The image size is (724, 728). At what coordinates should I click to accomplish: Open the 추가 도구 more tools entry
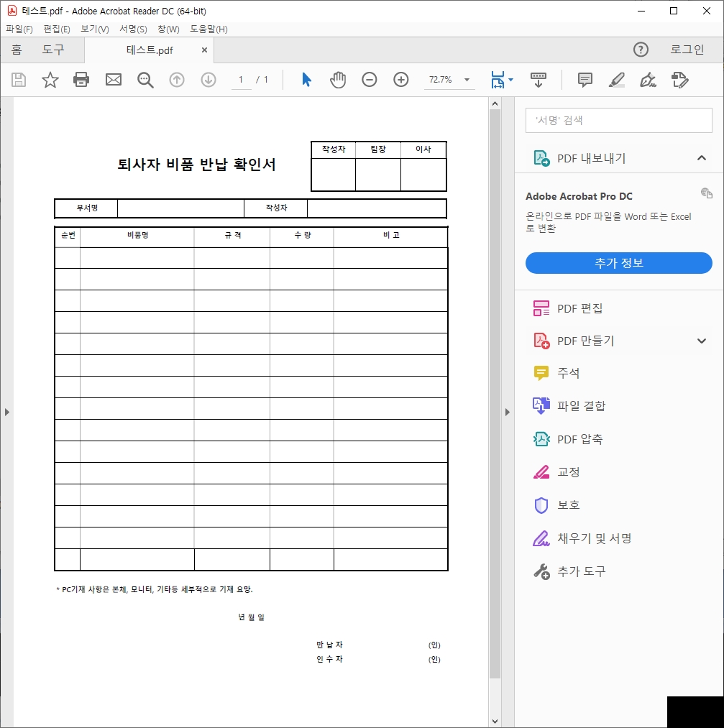click(569, 571)
